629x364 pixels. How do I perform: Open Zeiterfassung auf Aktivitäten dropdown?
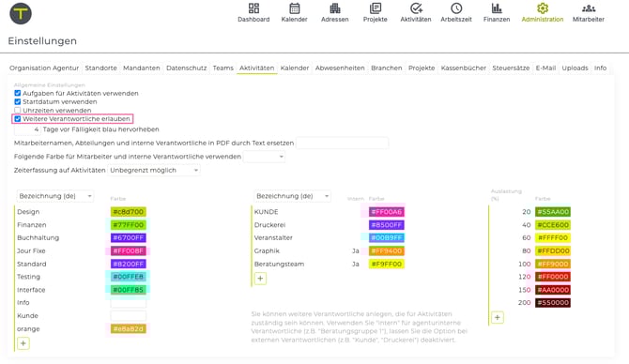[154, 171]
